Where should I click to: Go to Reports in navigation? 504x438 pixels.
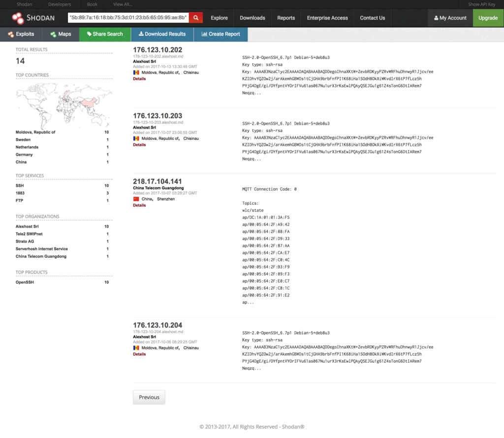coord(286,18)
